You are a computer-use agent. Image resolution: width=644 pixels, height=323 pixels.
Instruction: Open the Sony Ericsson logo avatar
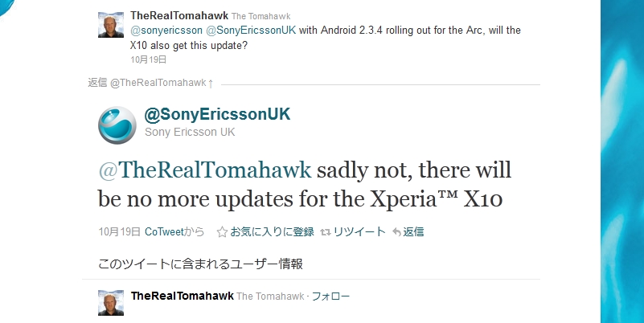117,125
